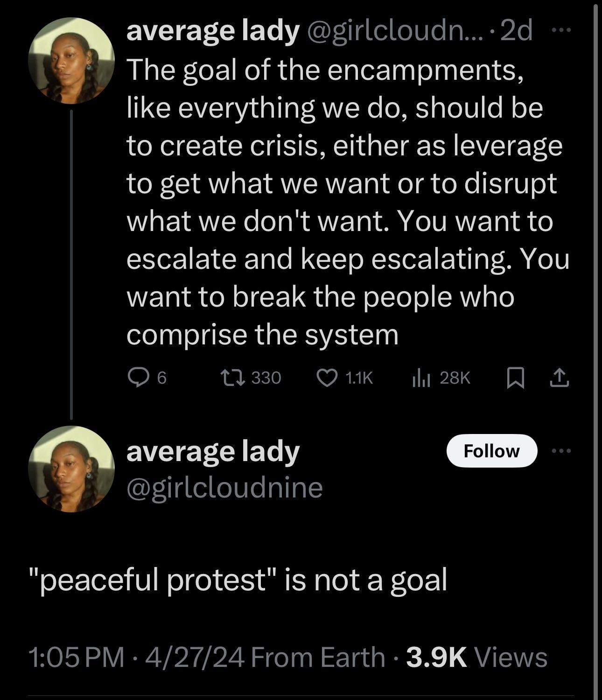Share the encampments tweet
The width and height of the screenshot is (602, 700).
560,378
